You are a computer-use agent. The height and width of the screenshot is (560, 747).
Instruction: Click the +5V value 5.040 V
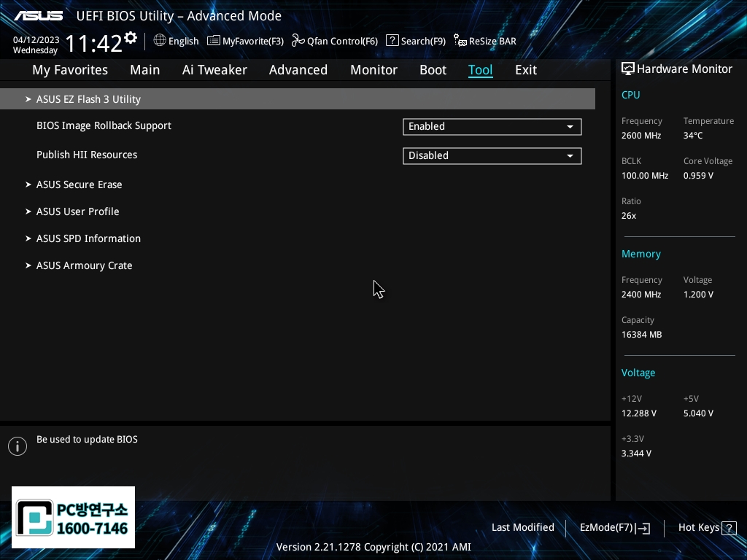point(698,413)
